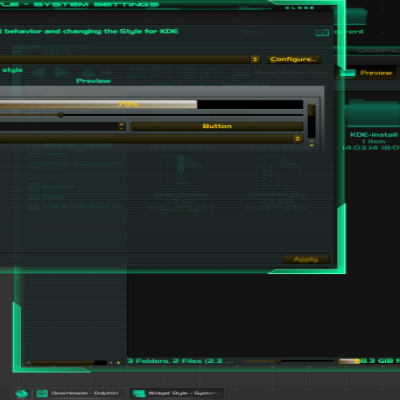This screenshot has height=400, width=400.
Task: Click the '3 Folders, 2 Files' status text
Action: tap(180, 361)
